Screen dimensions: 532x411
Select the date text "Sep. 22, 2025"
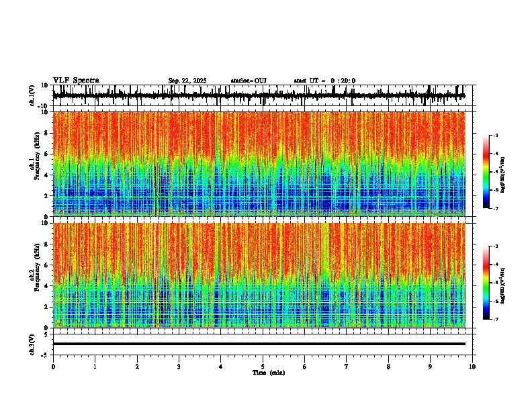tap(187, 81)
